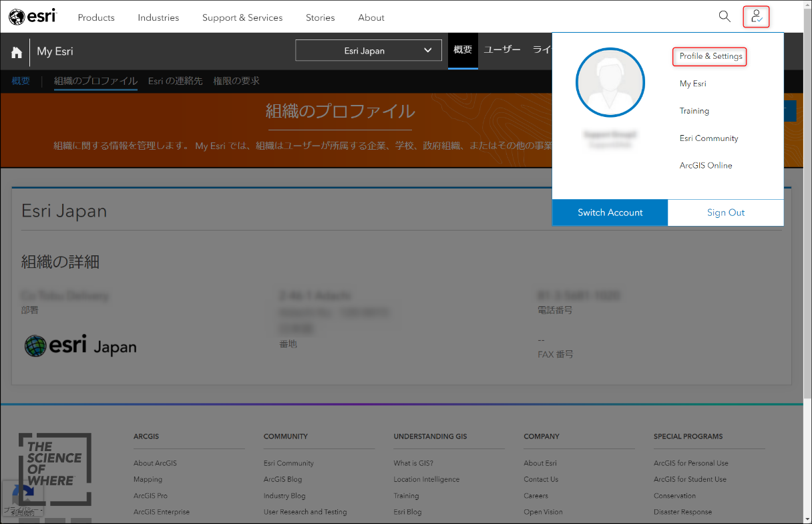This screenshot has height=524, width=812.
Task: Click the FAX 番号 label
Action: point(556,354)
